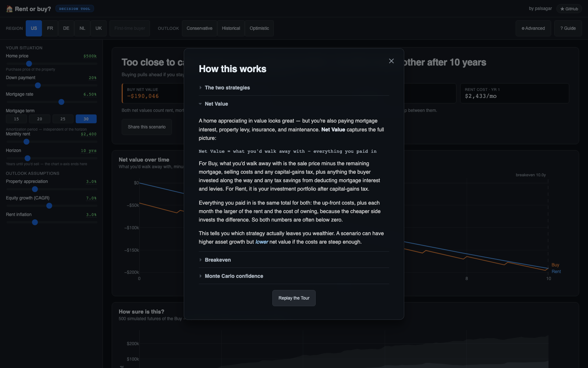Open the GitHub star link
The height and width of the screenshot is (368, 588).
(x=569, y=9)
